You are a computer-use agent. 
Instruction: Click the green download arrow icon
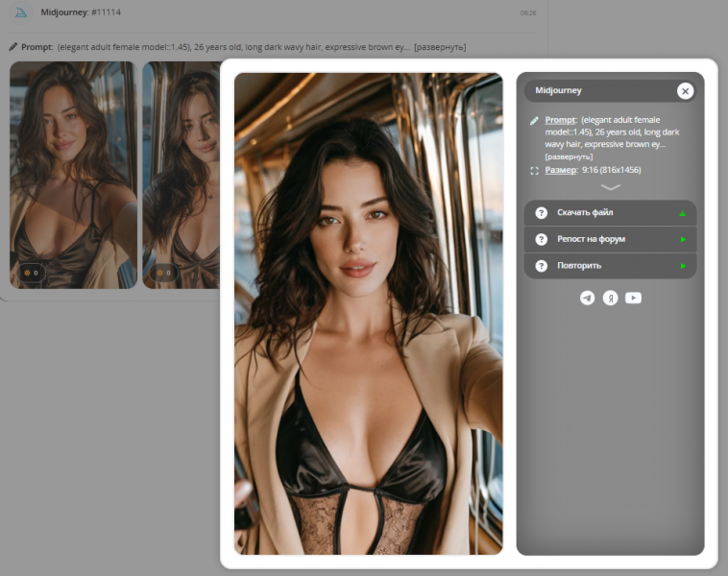(x=683, y=213)
